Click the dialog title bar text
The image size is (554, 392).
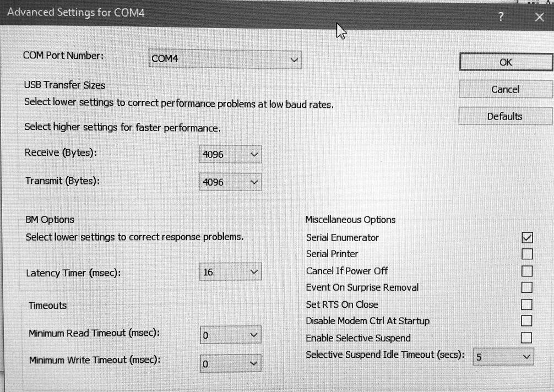pos(75,13)
